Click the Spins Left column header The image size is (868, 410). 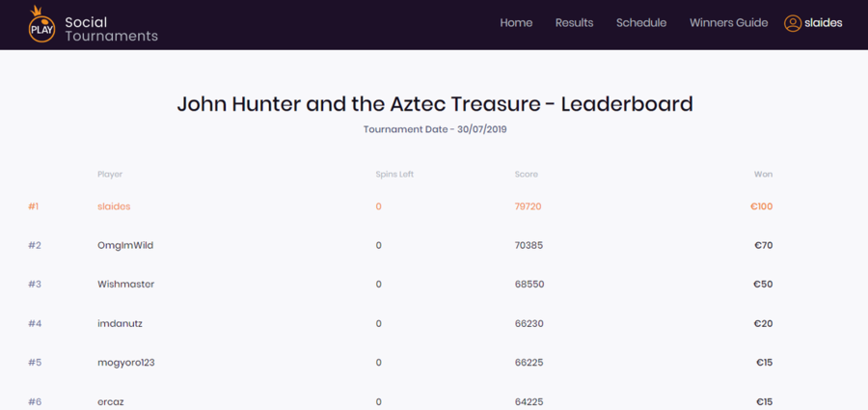click(394, 175)
